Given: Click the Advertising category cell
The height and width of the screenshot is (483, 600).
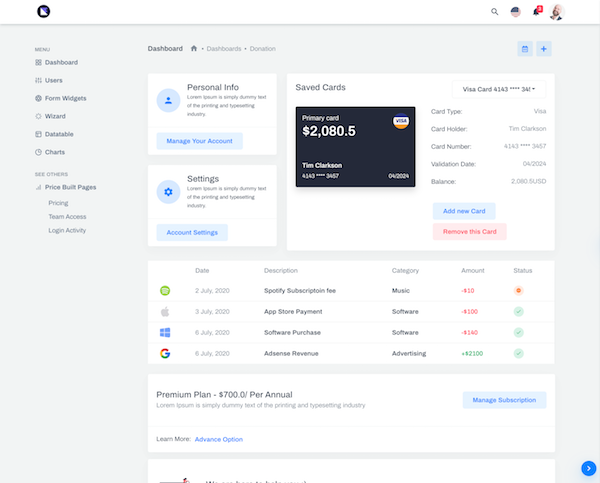Looking at the screenshot, I should click(409, 354).
